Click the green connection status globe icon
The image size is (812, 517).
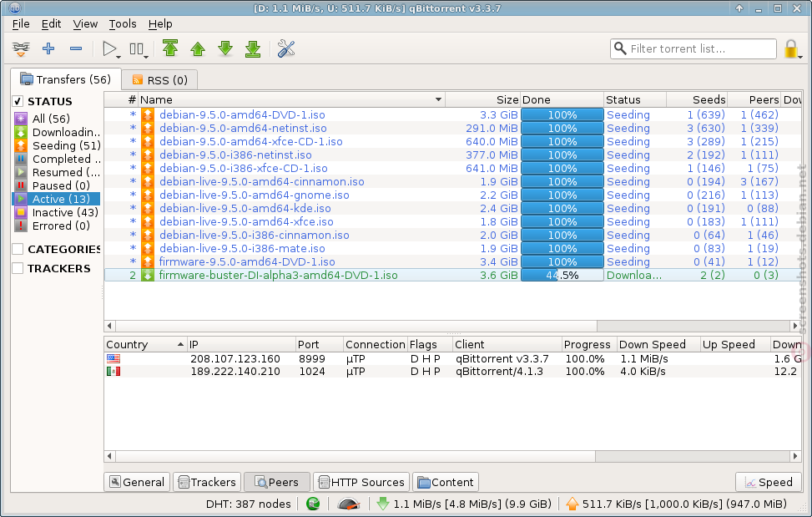[x=313, y=504]
